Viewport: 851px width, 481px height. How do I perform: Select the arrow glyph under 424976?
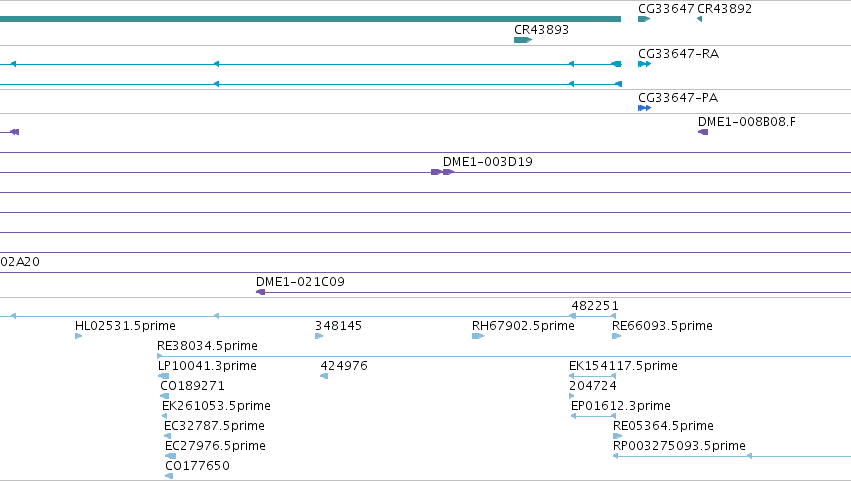click(x=324, y=376)
